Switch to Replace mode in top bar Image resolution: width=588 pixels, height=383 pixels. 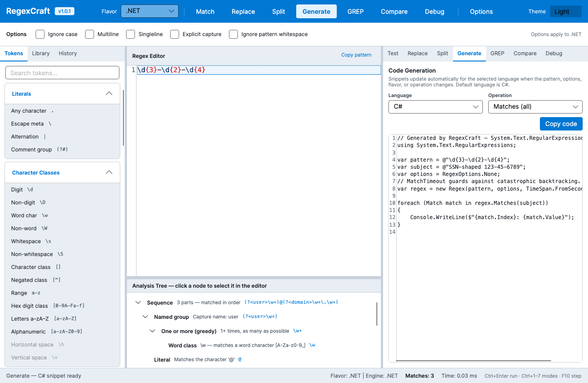[243, 12]
